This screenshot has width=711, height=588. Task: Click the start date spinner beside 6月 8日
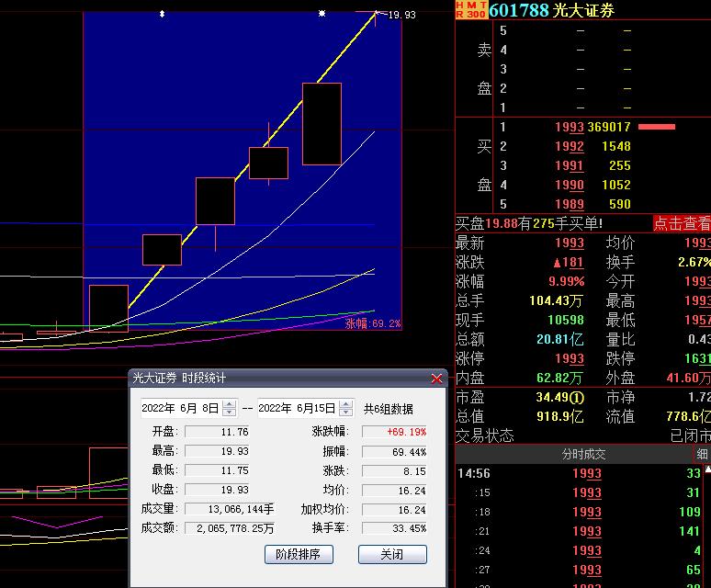tap(230, 409)
